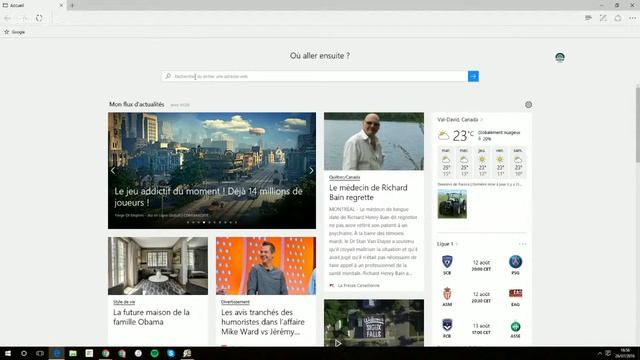
Task: Select Tuesday (mar.) forecast column
Action: (x=446, y=162)
